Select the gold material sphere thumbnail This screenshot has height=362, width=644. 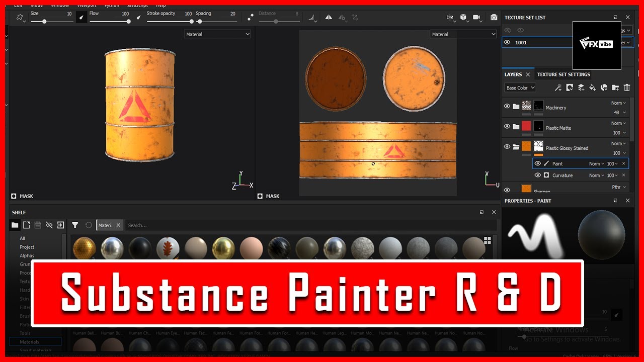pyautogui.click(x=222, y=248)
